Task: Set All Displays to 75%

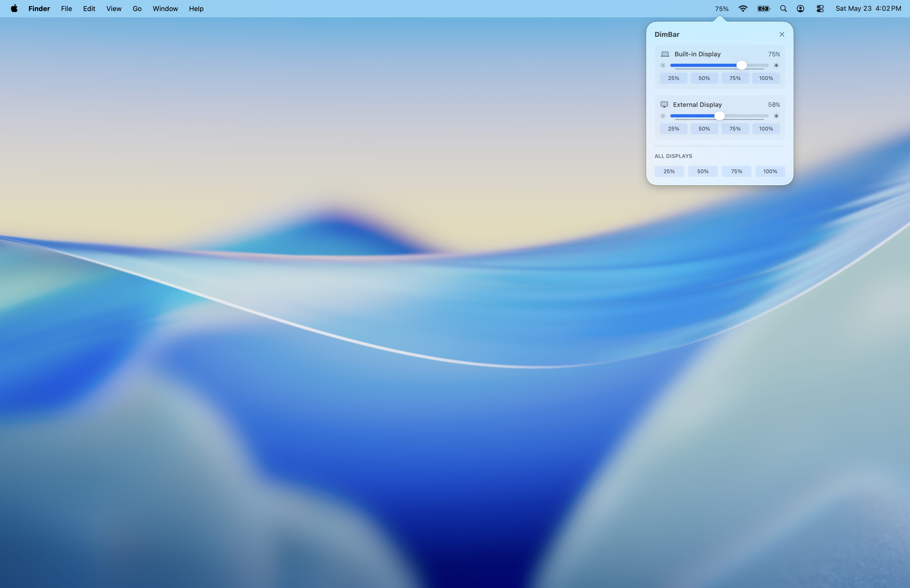Action: 737,171
